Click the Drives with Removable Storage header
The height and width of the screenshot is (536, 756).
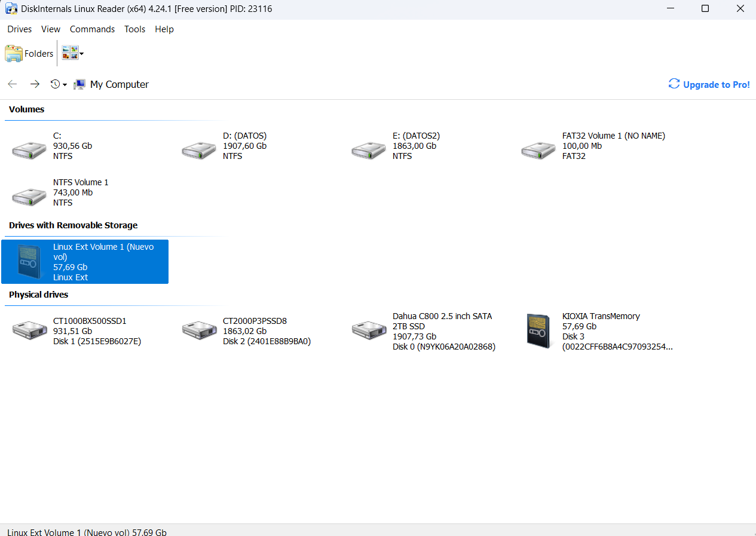click(74, 225)
